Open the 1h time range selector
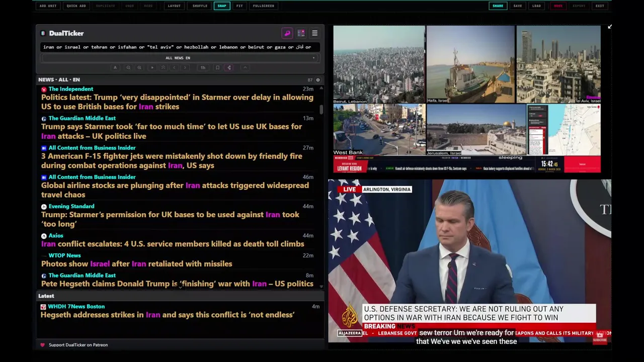Image resolution: width=644 pixels, height=362 pixels. [x=203, y=67]
